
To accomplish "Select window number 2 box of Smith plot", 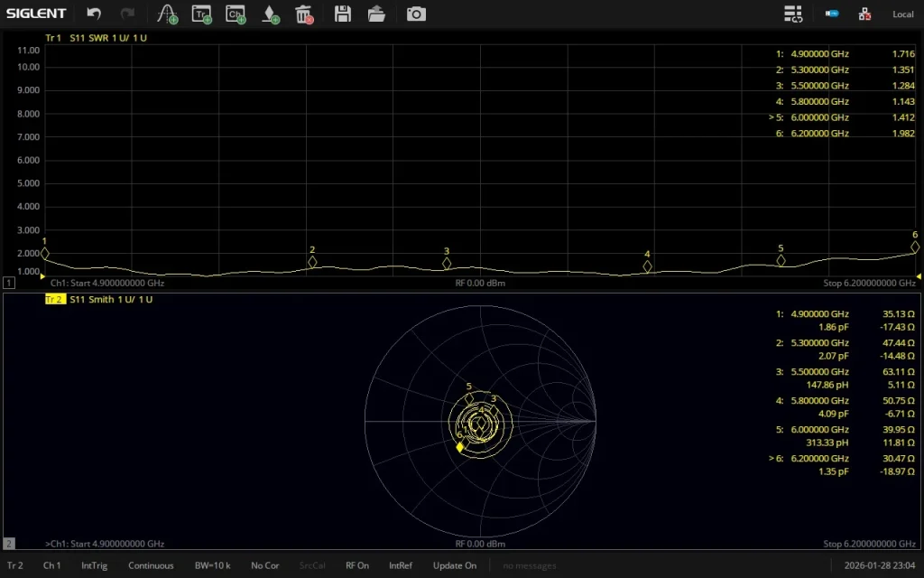I will click(x=9, y=543).
